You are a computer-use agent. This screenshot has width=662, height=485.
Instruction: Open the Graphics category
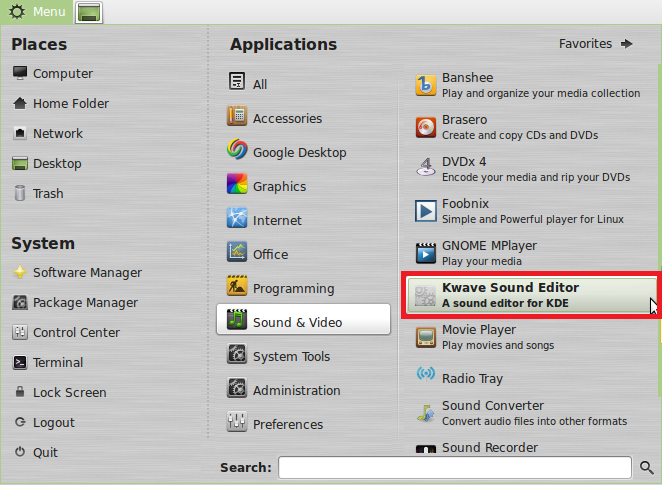[x=303, y=186]
